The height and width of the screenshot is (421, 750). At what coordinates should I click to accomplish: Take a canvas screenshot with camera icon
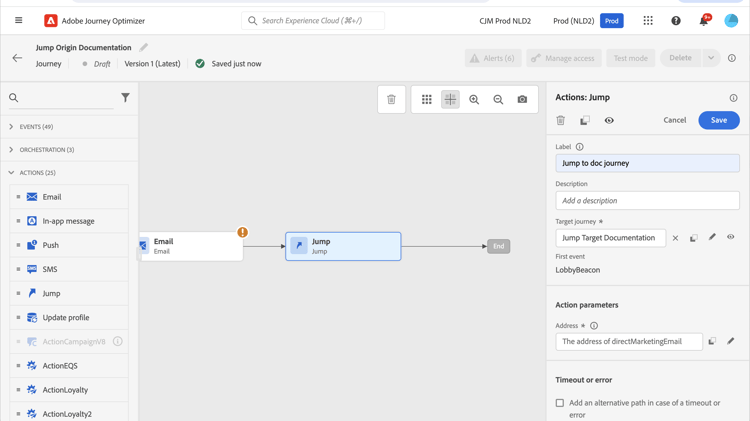click(x=522, y=100)
